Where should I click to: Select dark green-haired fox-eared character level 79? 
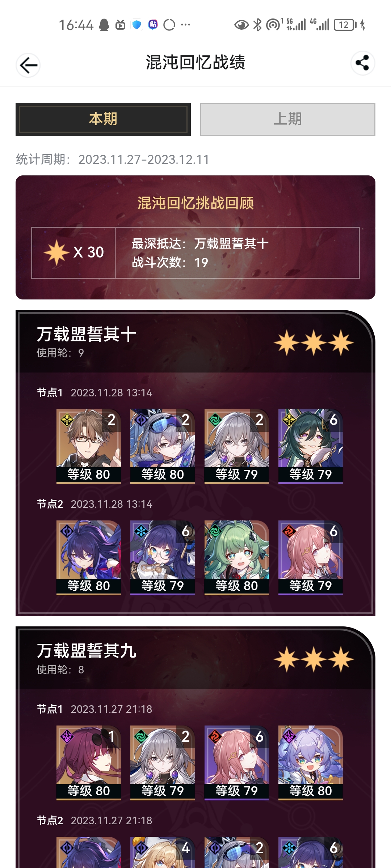(x=310, y=446)
